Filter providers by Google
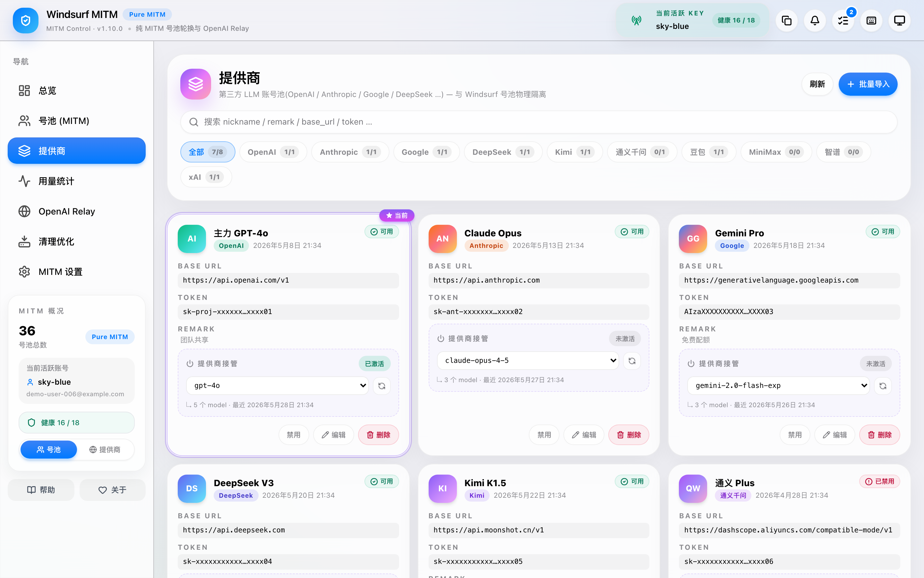 click(426, 152)
